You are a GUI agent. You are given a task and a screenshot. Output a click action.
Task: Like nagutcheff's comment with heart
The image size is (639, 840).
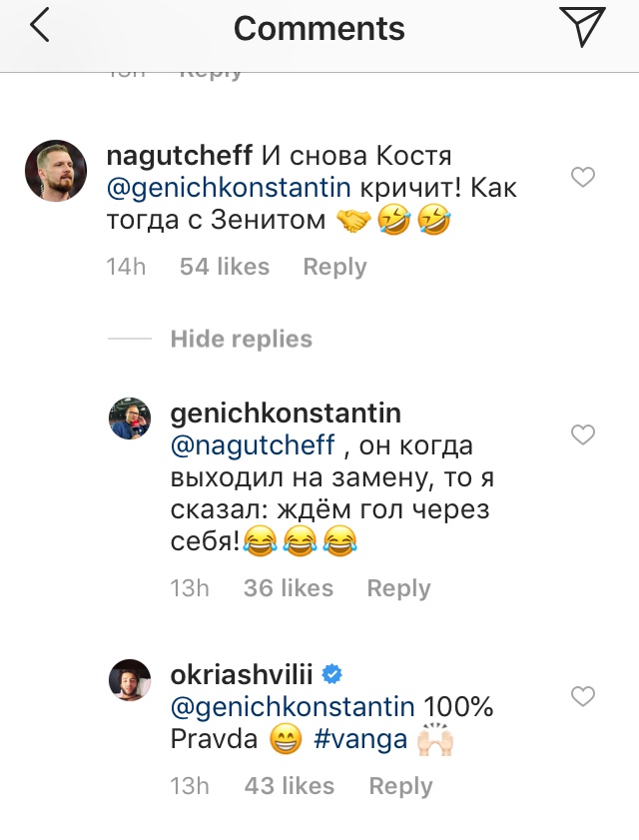pos(582,178)
